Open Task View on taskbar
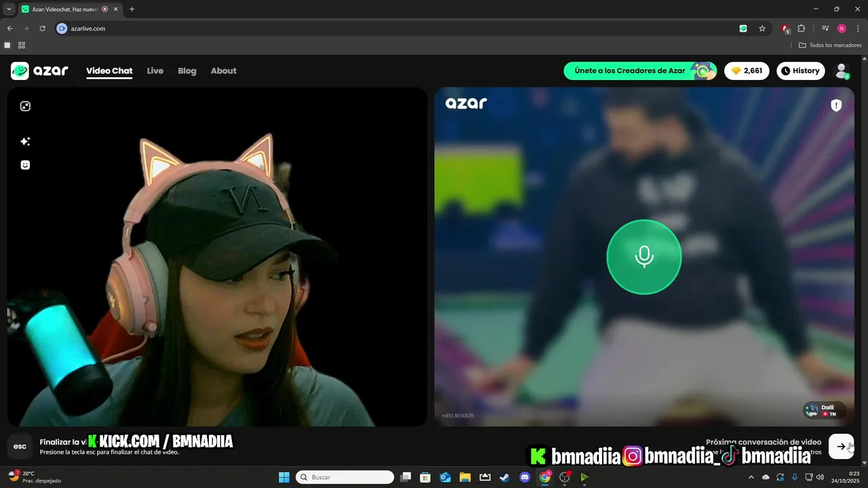This screenshot has width=868, height=488. (406, 477)
